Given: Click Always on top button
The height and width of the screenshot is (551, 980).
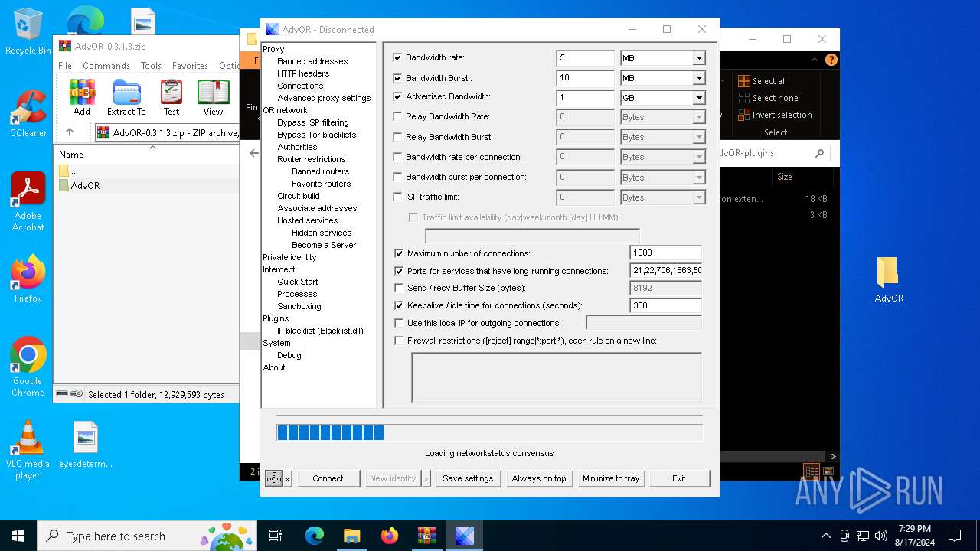Looking at the screenshot, I should coord(539,478).
